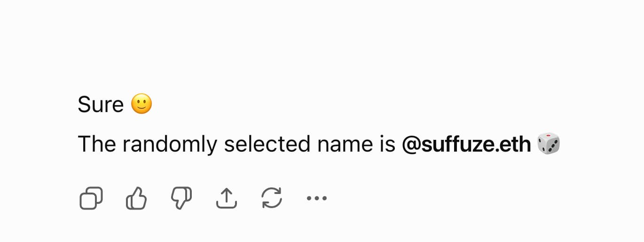Regenerate the response with the circular arrows
Screen dimensions: 644x242
click(272, 198)
